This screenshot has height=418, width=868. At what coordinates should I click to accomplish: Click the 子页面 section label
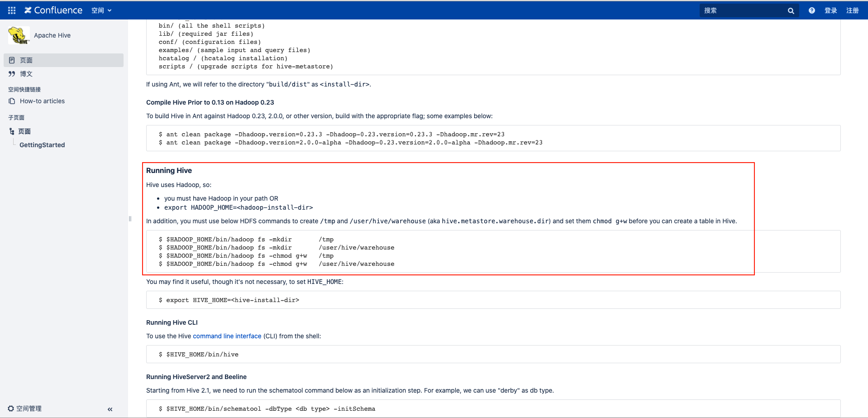[x=16, y=118]
